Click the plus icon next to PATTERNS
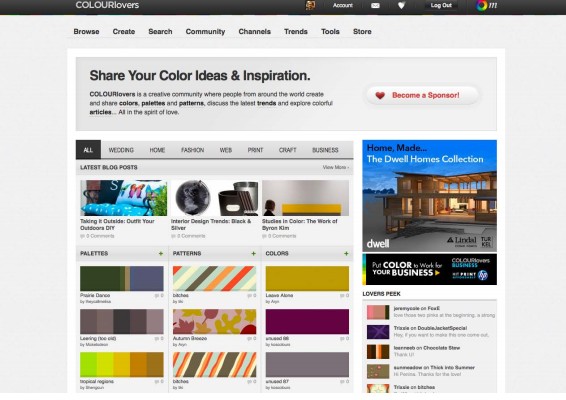 253,253
